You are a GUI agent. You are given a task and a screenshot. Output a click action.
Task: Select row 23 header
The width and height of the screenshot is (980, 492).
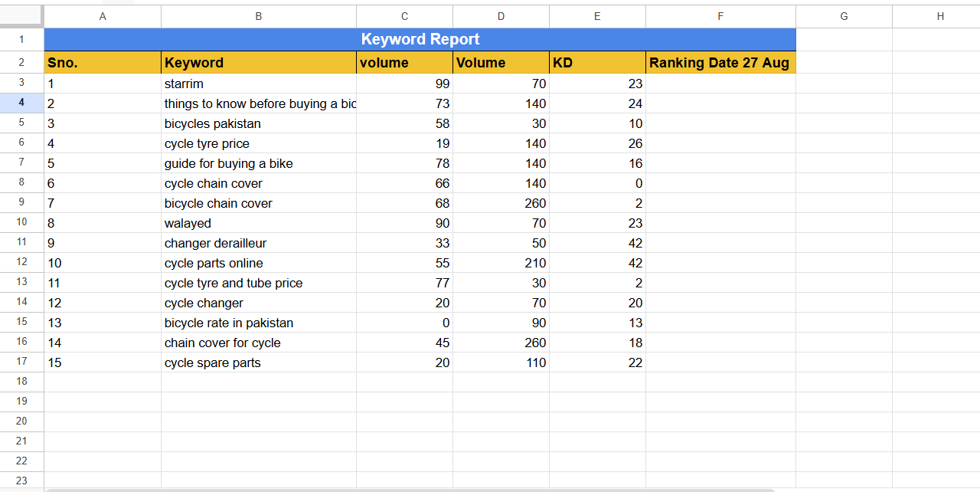pyautogui.click(x=21, y=481)
